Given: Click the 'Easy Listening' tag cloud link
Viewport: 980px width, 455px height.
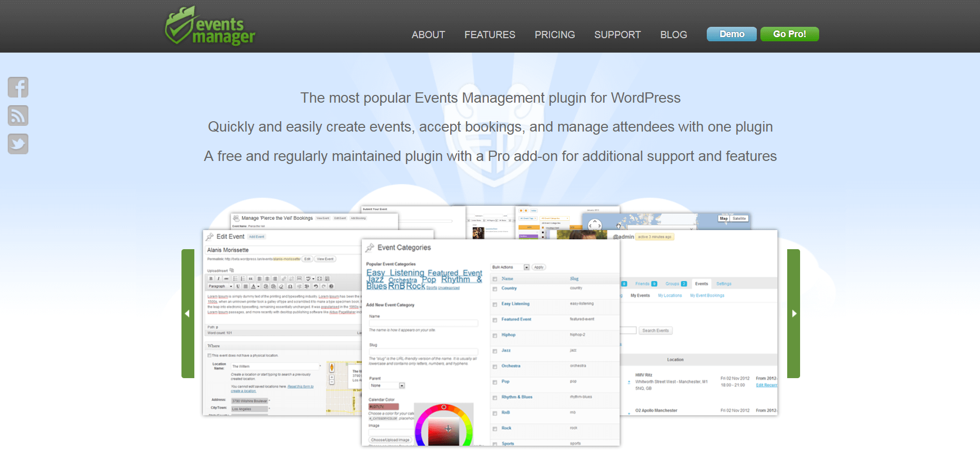Looking at the screenshot, I should (x=395, y=273).
